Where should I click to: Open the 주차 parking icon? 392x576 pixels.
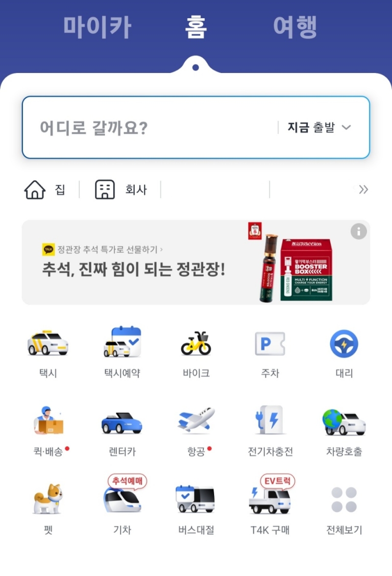[x=270, y=343]
